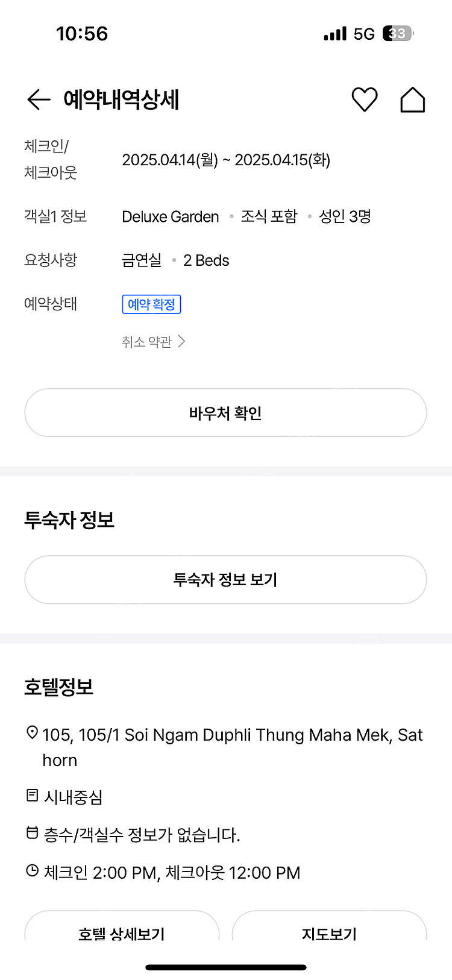
Task: Tap the back arrow icon
Action: [x=39, y=99]
